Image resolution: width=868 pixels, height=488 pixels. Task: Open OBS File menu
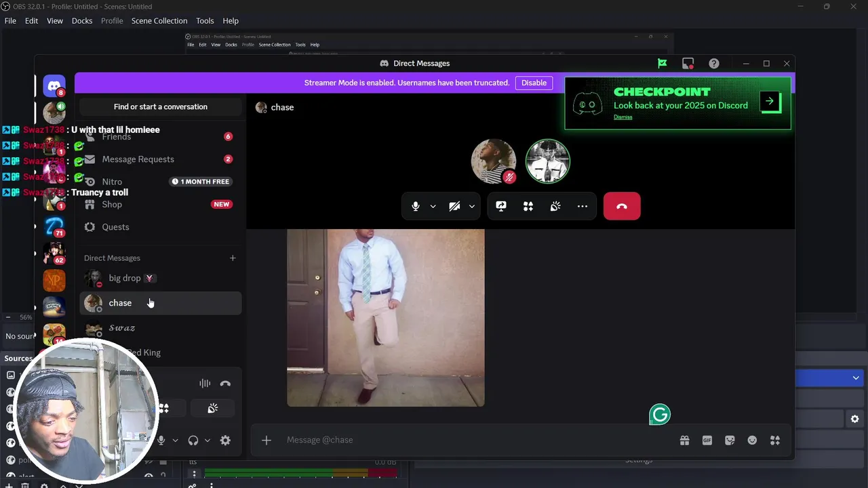[10, 20]
